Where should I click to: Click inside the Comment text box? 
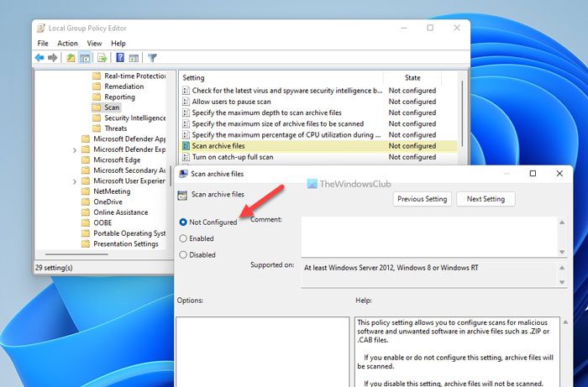(x=430, y=237)
